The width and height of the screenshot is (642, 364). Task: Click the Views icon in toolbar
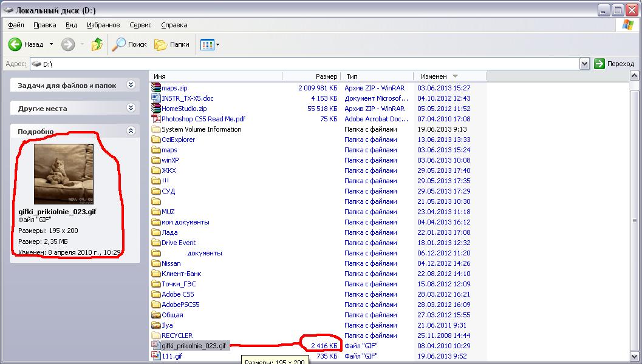point(207,44)
